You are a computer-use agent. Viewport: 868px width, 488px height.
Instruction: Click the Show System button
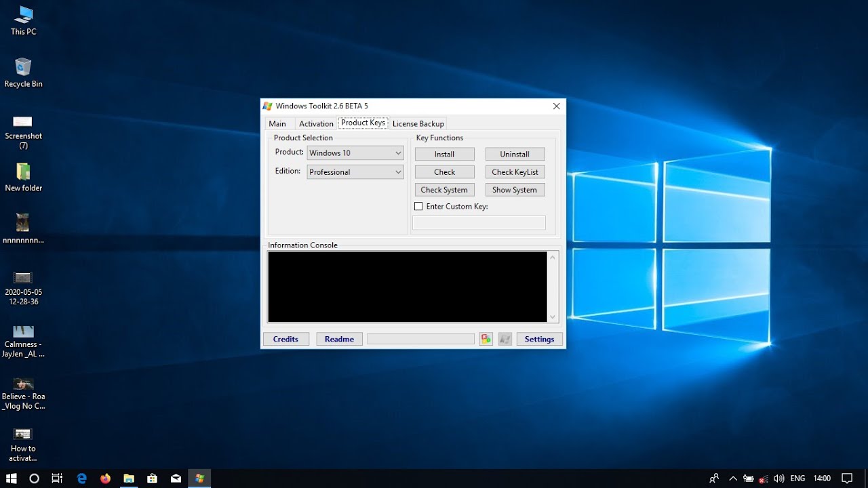[x=515, y=190]
